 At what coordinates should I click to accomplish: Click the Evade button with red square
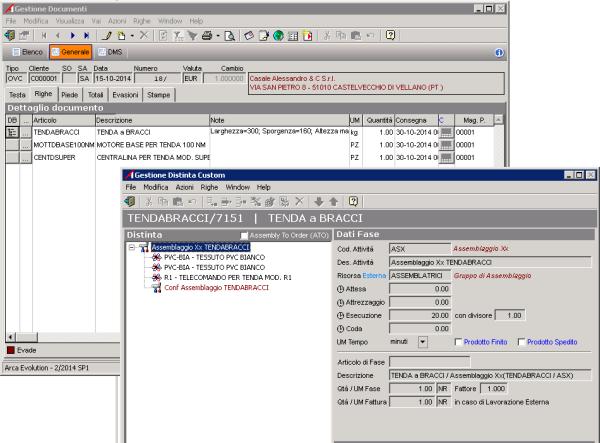pyautogui.click(x=22, y=350)
